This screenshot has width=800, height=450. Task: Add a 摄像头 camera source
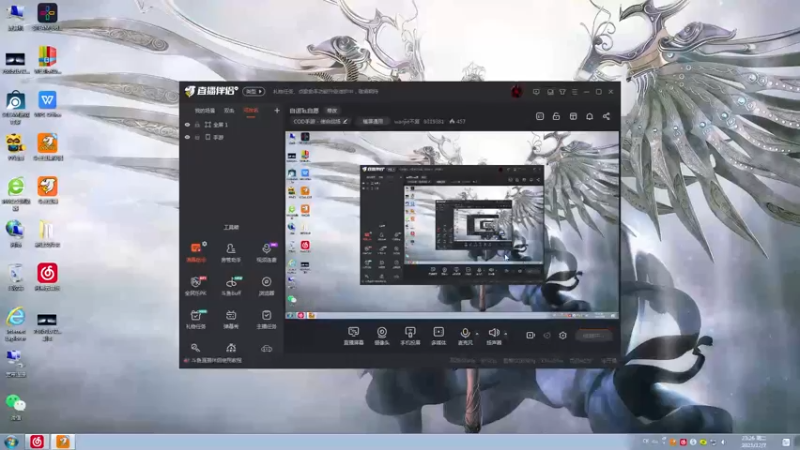point(382,336)
